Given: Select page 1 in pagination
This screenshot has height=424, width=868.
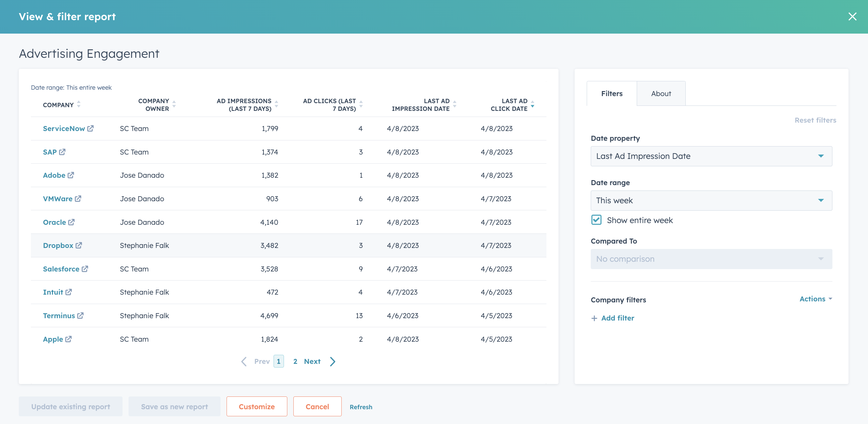Looking at the screenshot, I should tap(278, 361).
